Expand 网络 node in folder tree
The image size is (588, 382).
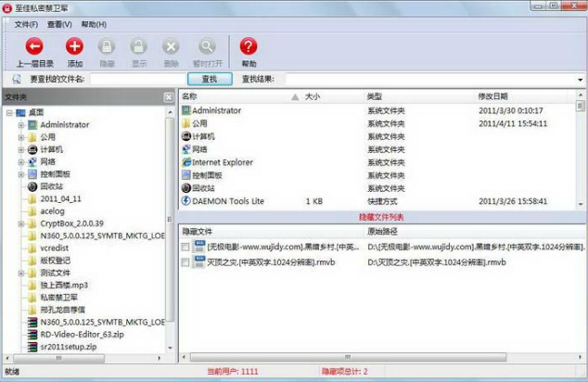pos(21,162)
